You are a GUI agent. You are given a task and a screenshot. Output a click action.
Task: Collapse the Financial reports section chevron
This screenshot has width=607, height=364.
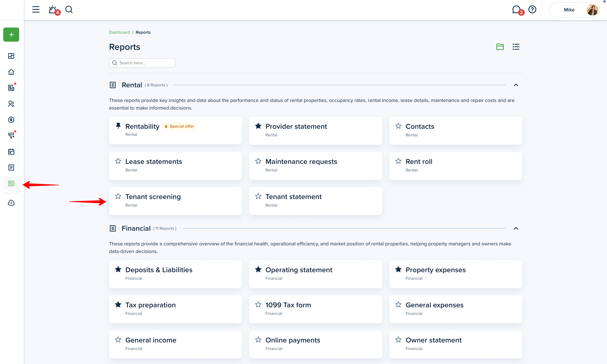point(516,229)
